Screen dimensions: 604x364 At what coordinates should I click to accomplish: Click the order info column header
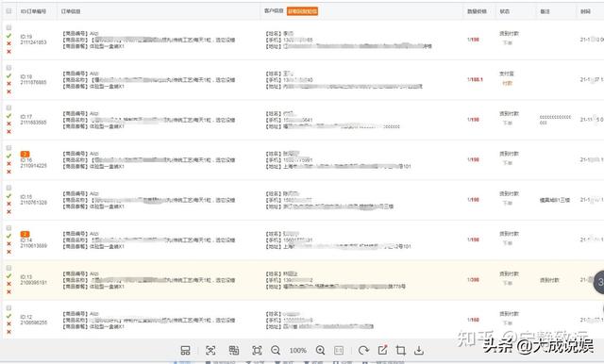tap(71, 11)
